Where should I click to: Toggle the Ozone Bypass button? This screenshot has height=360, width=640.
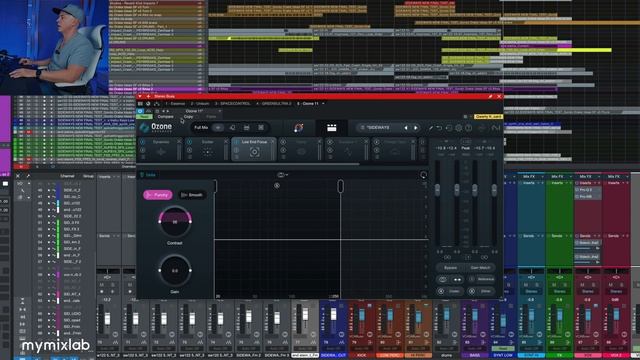tap(450, 268)
